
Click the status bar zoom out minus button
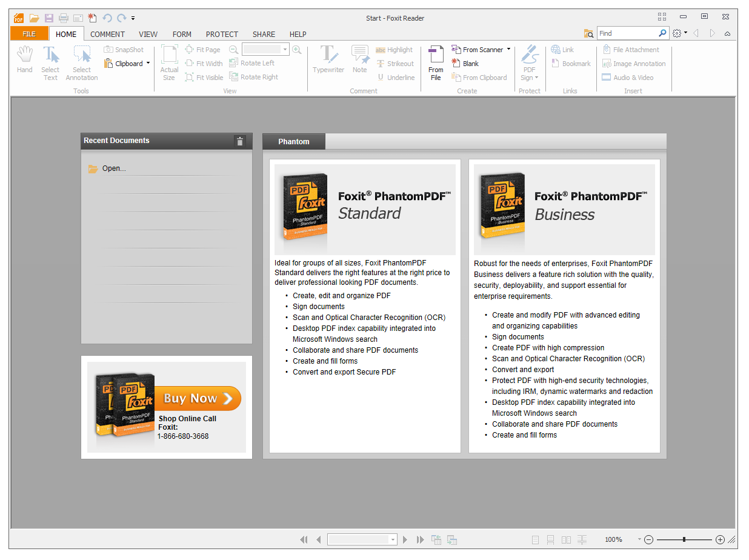(648, 539)
